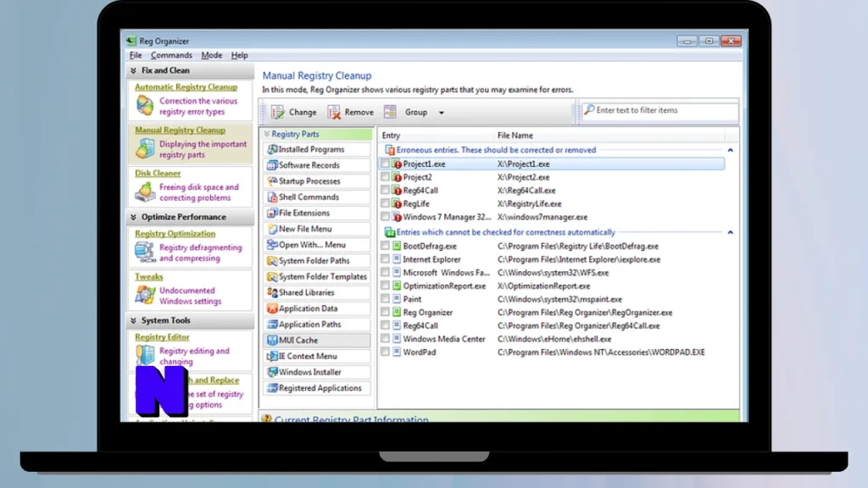Open the Disk Cleaner link
The image size is (868, 488).
[x=158, y=173]
